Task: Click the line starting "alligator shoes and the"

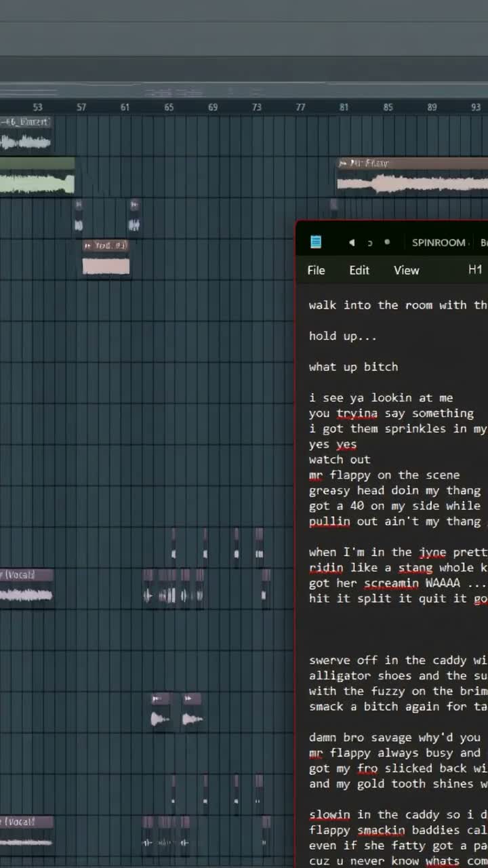Action: (x=398, y=675)
